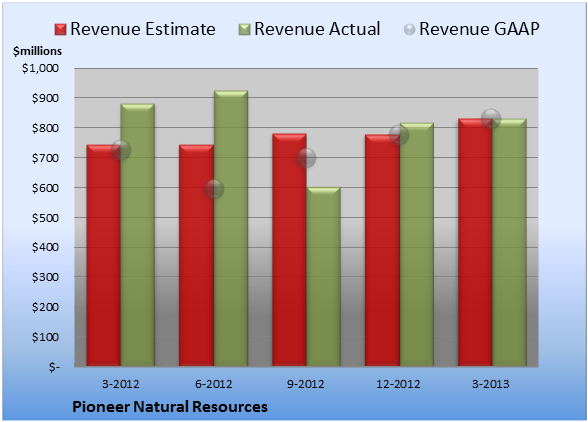Select the green actual bar for 6-2012
Screen dimensions: 588x422
(231, 228)
